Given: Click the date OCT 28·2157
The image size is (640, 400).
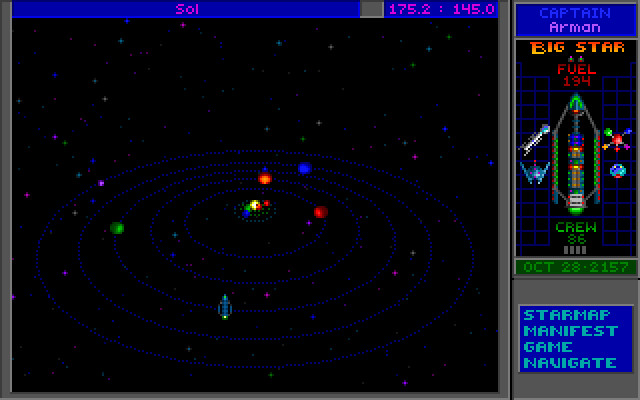Looking at the screenshot, I should pos(576,267).
